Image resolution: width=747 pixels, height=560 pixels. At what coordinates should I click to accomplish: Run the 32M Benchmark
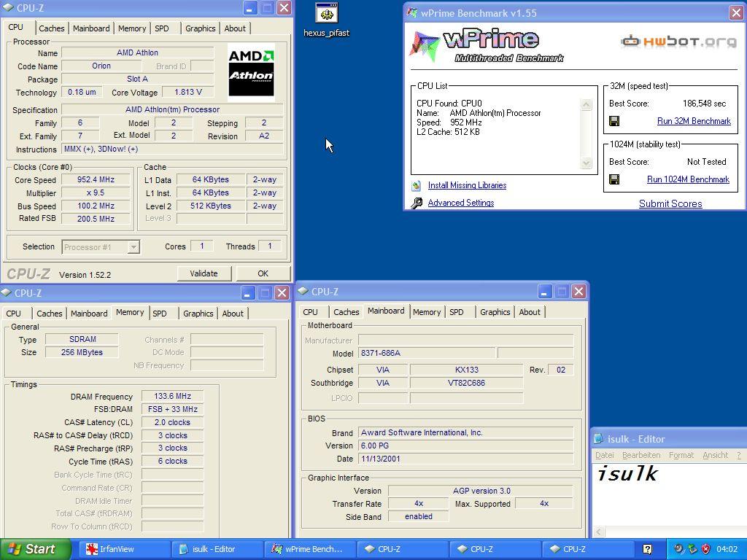[694, 121]
